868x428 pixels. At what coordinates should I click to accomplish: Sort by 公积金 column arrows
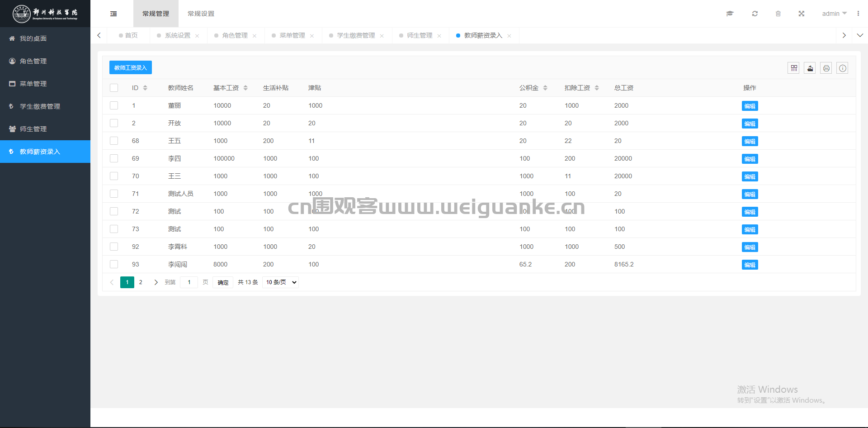tap(545, 88)
